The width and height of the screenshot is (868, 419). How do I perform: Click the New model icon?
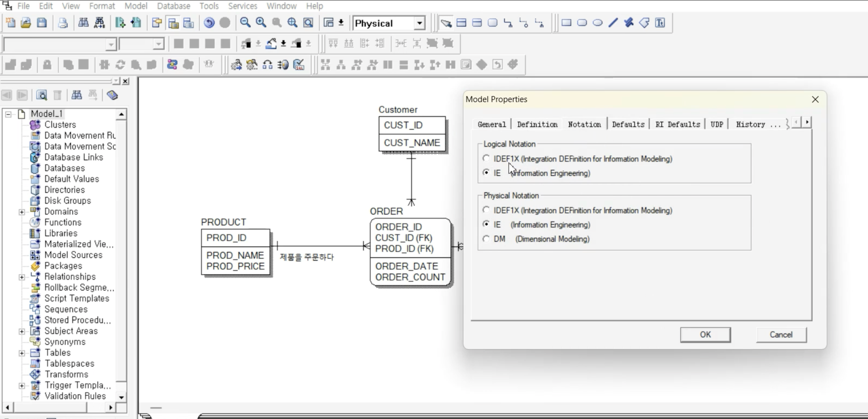[x=10, y=23]
